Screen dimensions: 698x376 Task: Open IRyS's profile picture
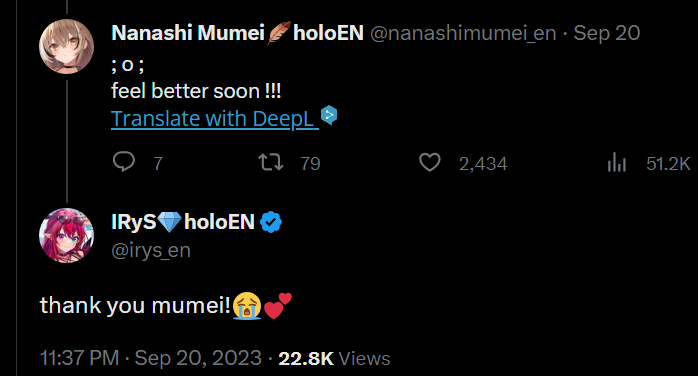(66, 235)
